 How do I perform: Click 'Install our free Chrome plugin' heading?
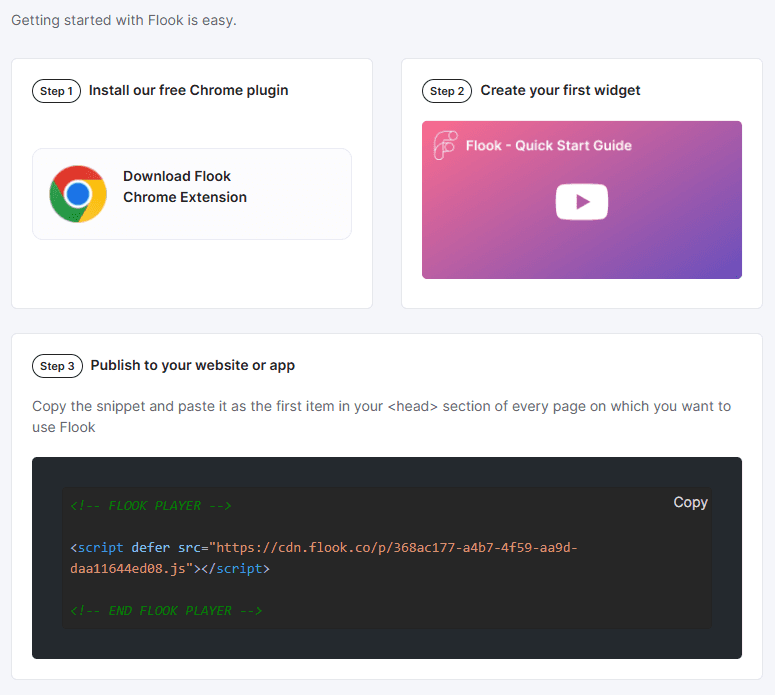coord(188,90)
